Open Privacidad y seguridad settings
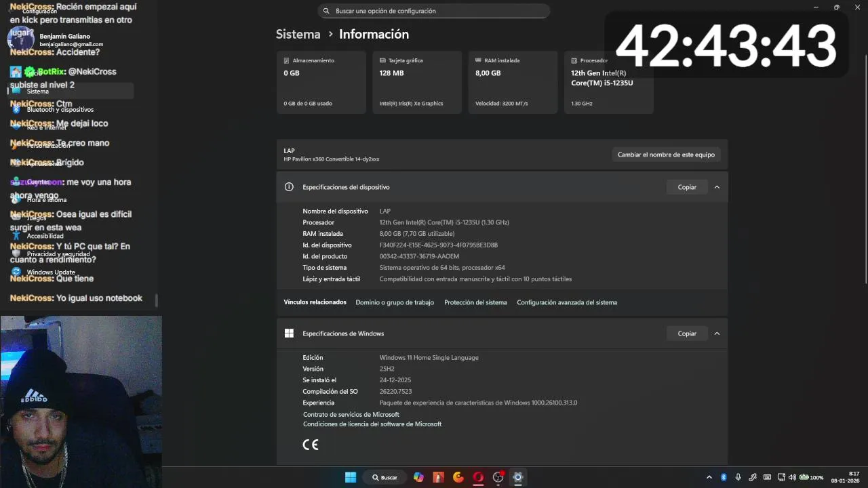The height and width of the screenshot is (488, 868). 58,254
